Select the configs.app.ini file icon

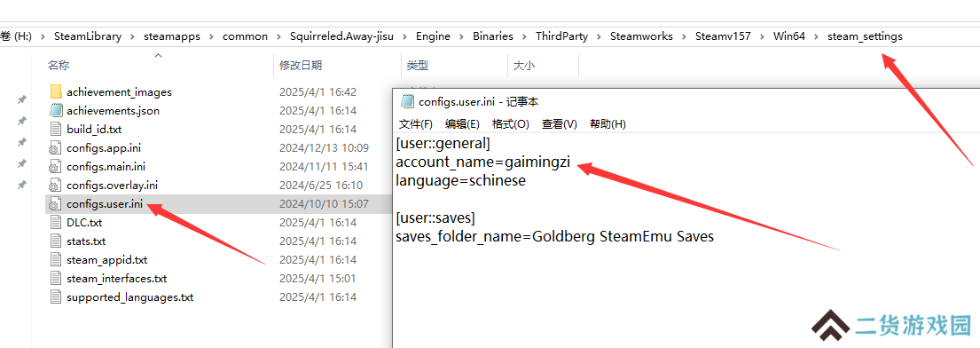pyautogui.click(x=56, y=147)
